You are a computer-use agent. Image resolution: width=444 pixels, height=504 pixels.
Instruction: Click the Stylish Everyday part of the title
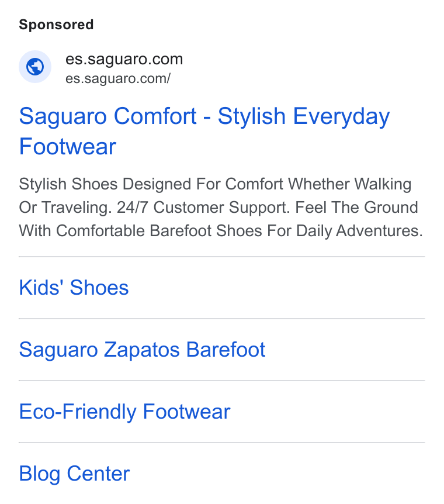[x=304, y=116]
